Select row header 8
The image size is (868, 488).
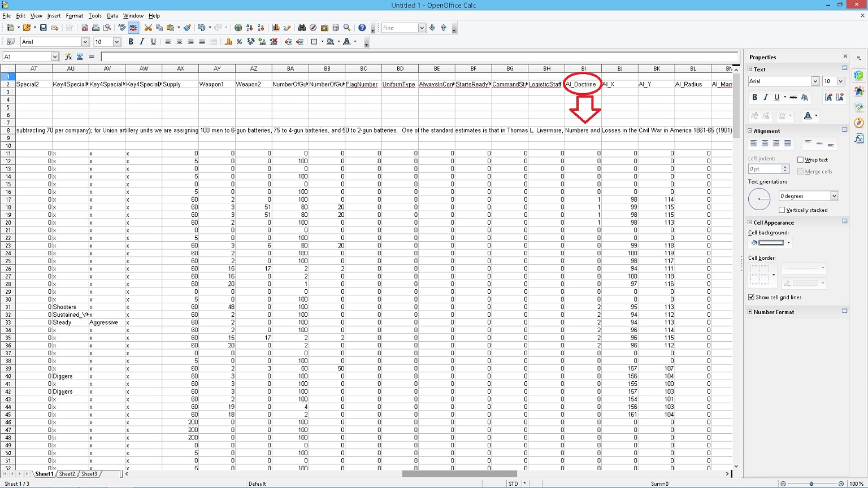point(8,130)
